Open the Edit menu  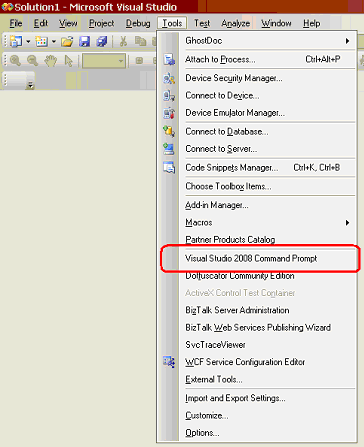click(41, 23)
